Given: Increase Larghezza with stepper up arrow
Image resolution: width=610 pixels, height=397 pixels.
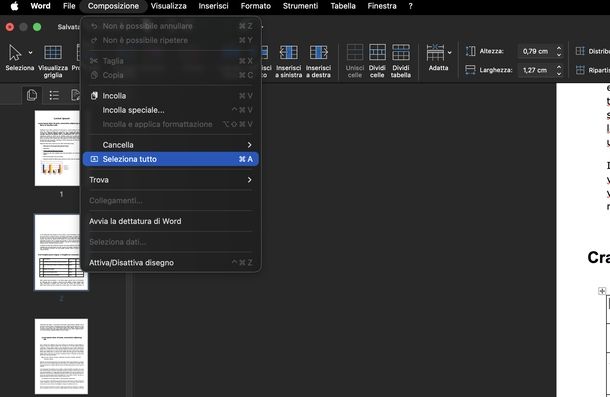Looking at the screenshot, I should 559,67.
